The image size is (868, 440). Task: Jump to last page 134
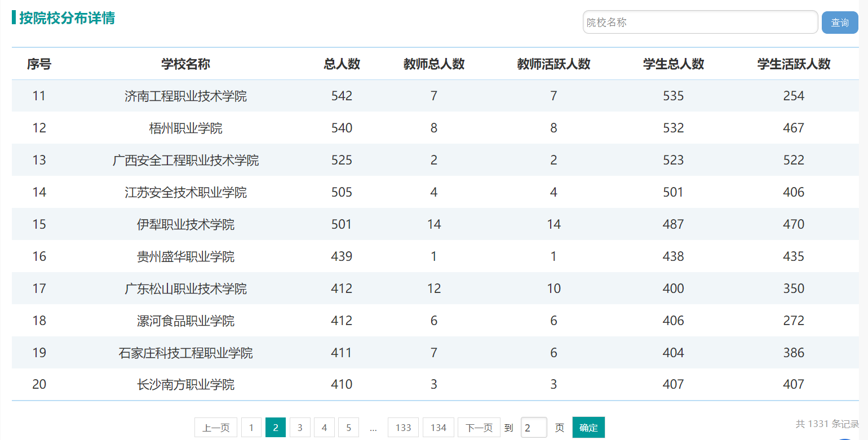[x=439, y=428]
